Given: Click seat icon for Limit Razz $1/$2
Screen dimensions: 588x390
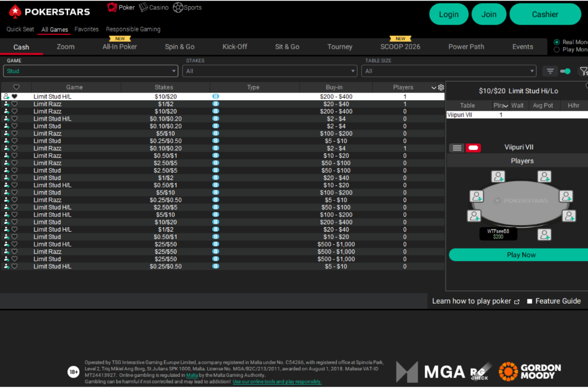Looking at the screenshot, I should point(6,104).
